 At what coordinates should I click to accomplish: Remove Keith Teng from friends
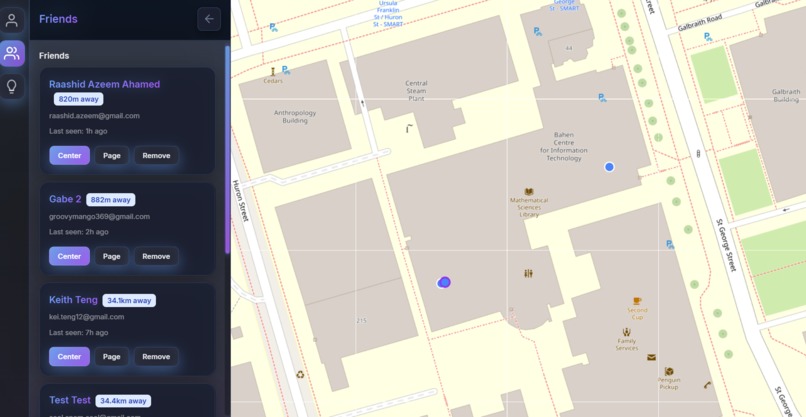tap(156, 356)
